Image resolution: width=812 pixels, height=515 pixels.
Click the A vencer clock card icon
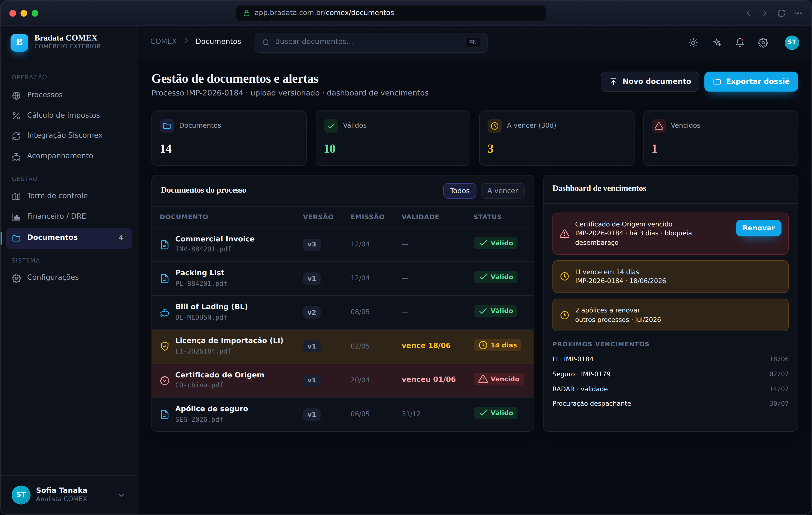(495, 126)
